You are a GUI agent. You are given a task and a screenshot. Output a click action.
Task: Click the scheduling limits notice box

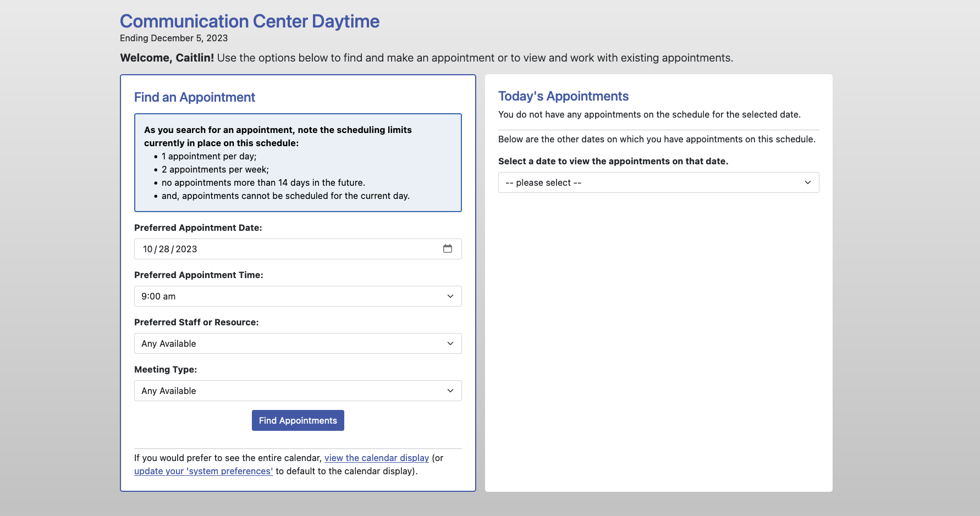coord(298,162)
